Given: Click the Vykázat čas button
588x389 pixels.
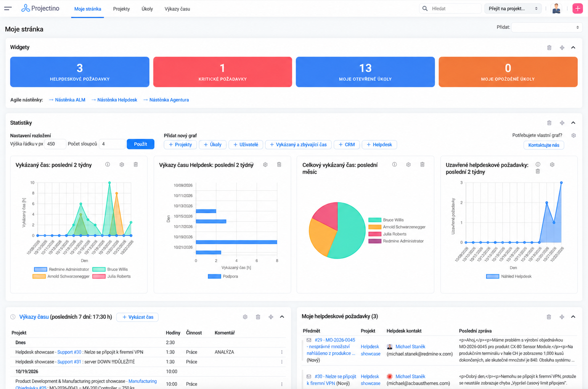Looking at the screenshot, I should point(138,317).
